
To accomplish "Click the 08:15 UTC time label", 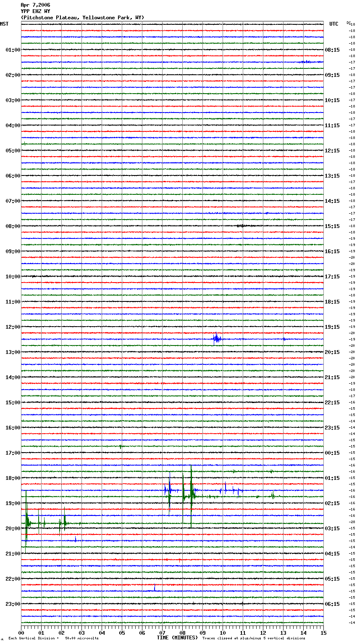I will 332,50.
